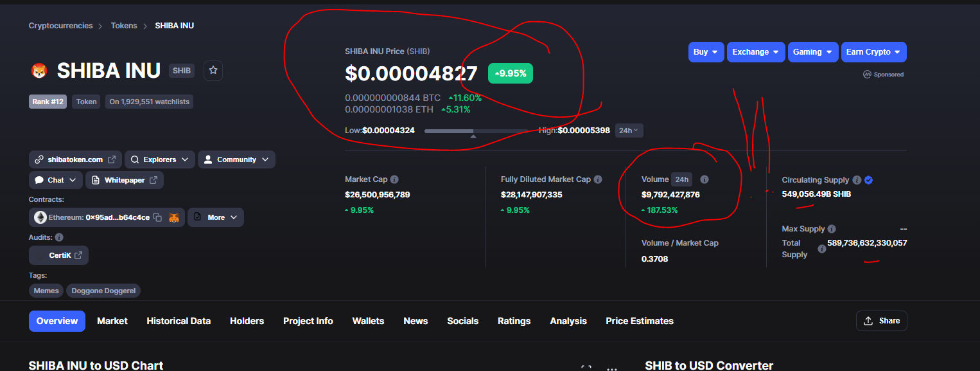
Task: Click the Rank #12 badge
Action: point(48,102)
